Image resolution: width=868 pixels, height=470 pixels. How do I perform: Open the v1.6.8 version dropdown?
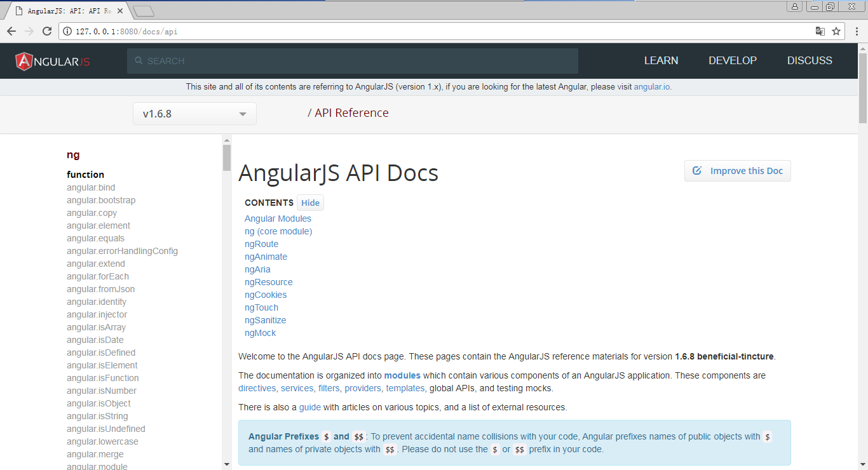click(x=194, y=114)
